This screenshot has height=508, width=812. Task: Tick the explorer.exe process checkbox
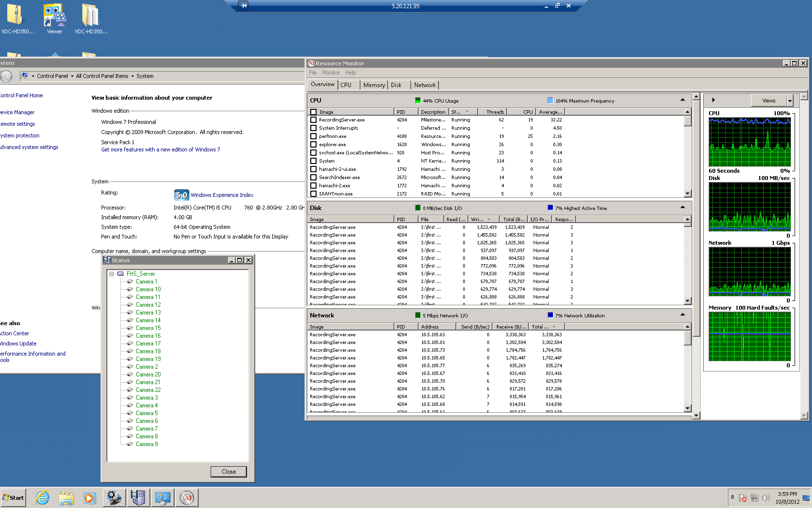pos(313,145)
